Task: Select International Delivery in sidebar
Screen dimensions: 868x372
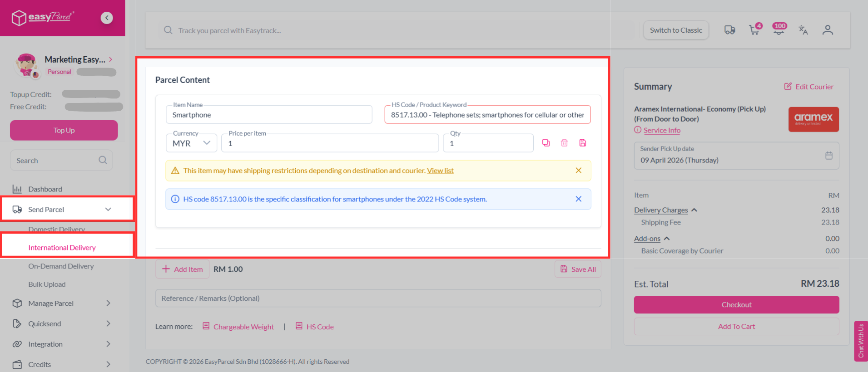Action: tap(62, 248)
